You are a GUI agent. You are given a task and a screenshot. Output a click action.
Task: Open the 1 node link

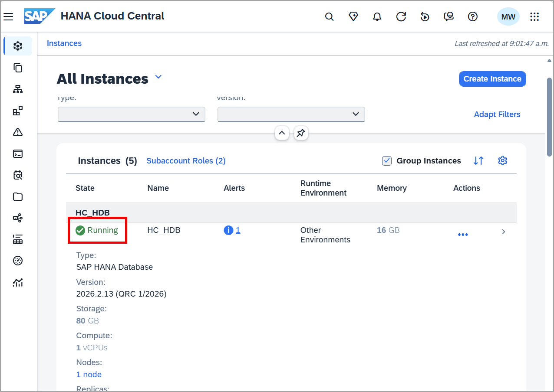(89, 375)
